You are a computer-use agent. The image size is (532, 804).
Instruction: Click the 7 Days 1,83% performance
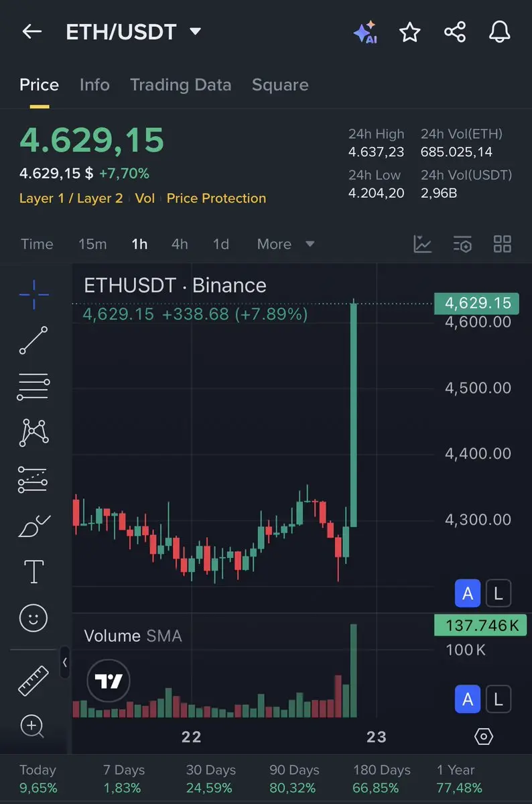tap(123, 779)
